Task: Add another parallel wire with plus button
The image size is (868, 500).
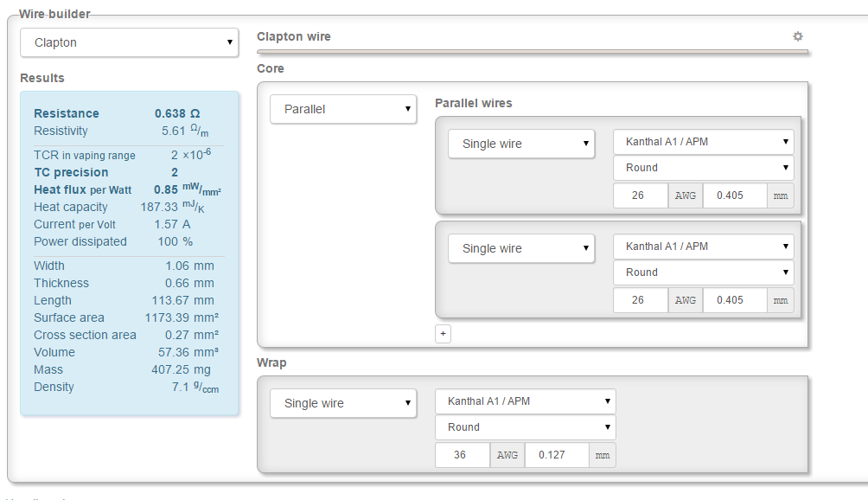Action: (x=443, y=334)
